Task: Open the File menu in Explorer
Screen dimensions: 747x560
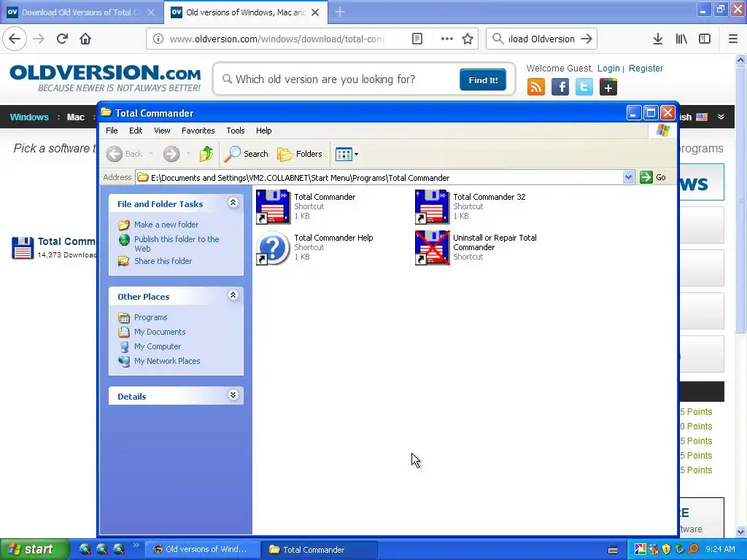Action: click(112, 131)
